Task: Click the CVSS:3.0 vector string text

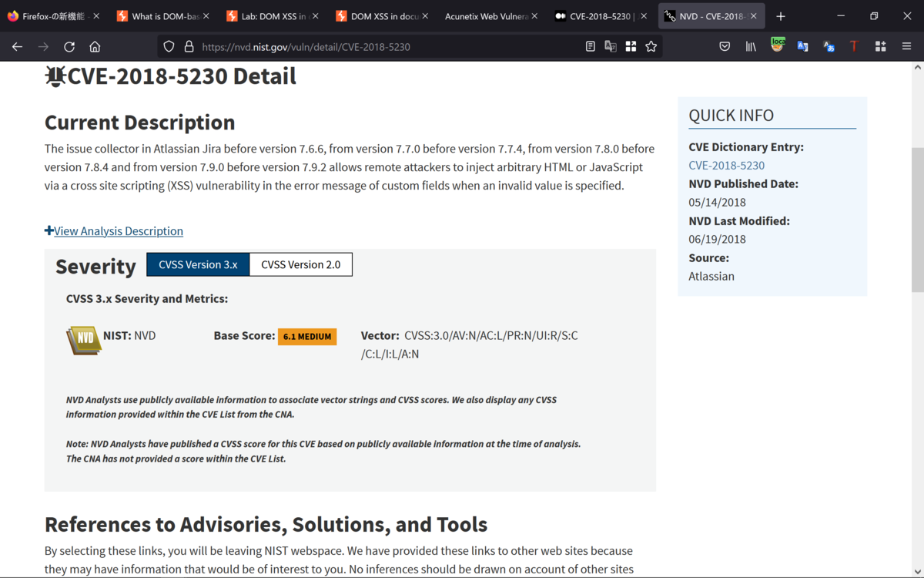Action: [470, 345]
